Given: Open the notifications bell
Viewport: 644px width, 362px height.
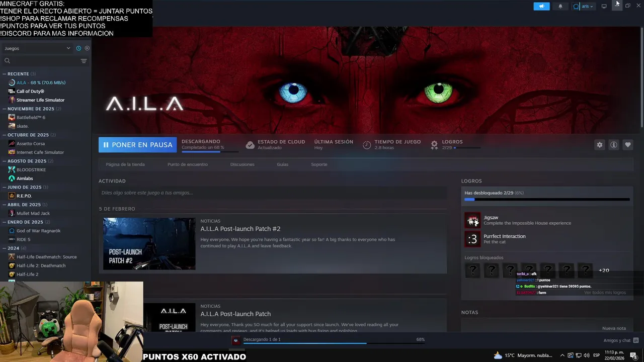Looking at the screenshot, I should 560,7.
